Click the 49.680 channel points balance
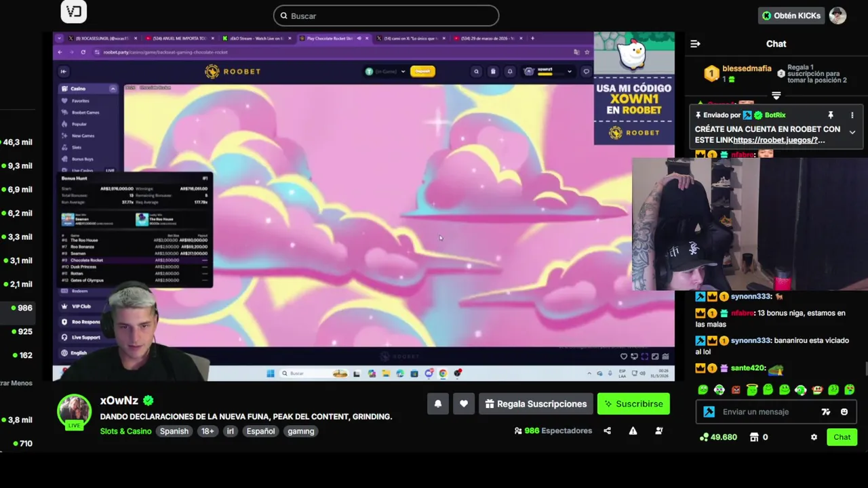The width and height of the screenshot is (868, 488). click(x=718, y=437)
